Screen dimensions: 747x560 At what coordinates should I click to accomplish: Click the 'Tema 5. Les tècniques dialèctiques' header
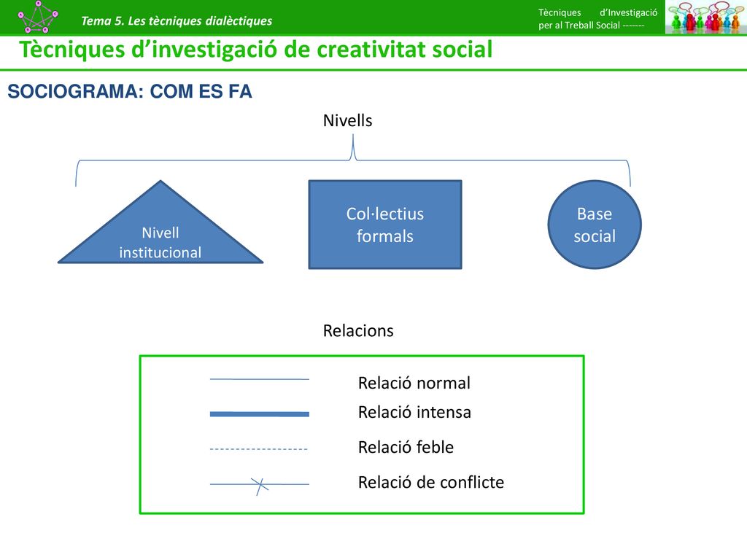pyautogui.click(x=177, y=21)
